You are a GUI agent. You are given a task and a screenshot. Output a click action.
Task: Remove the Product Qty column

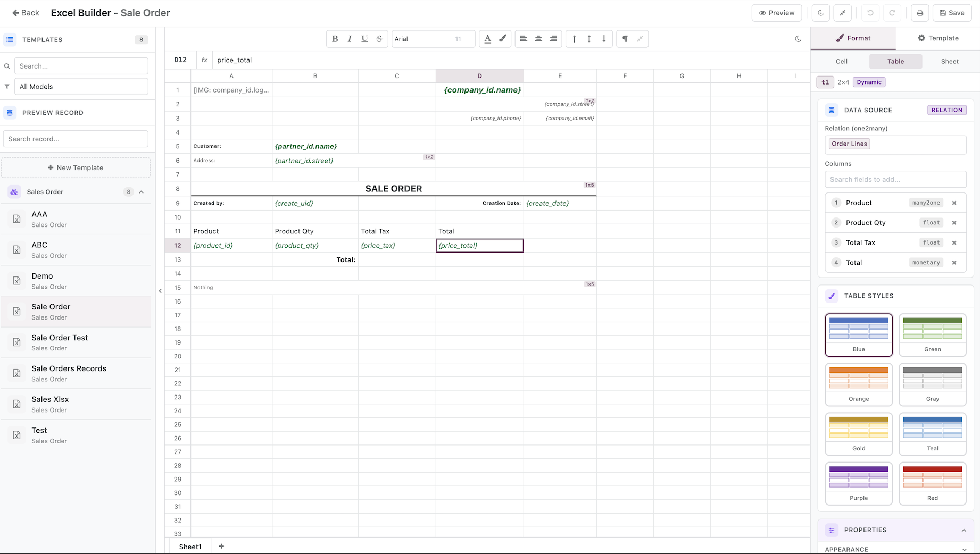coord(954,222)
